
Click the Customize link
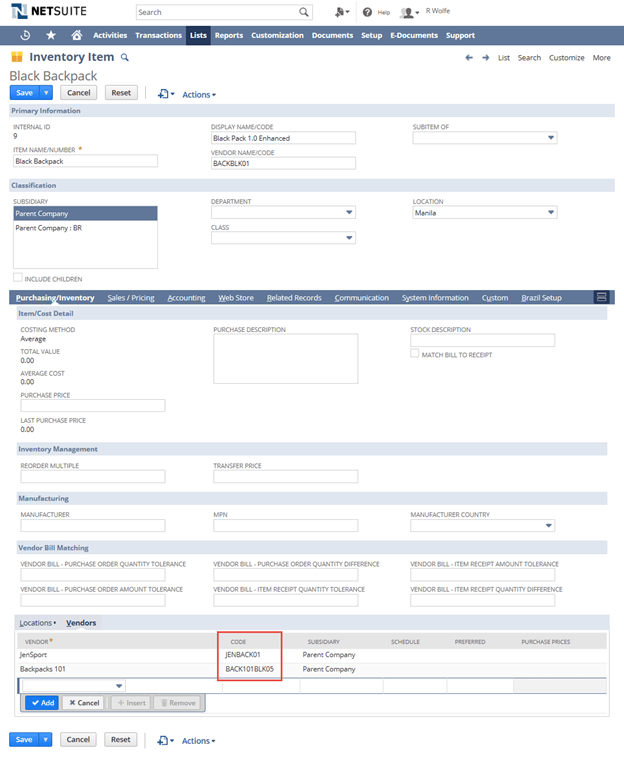[x=567, y=58]
